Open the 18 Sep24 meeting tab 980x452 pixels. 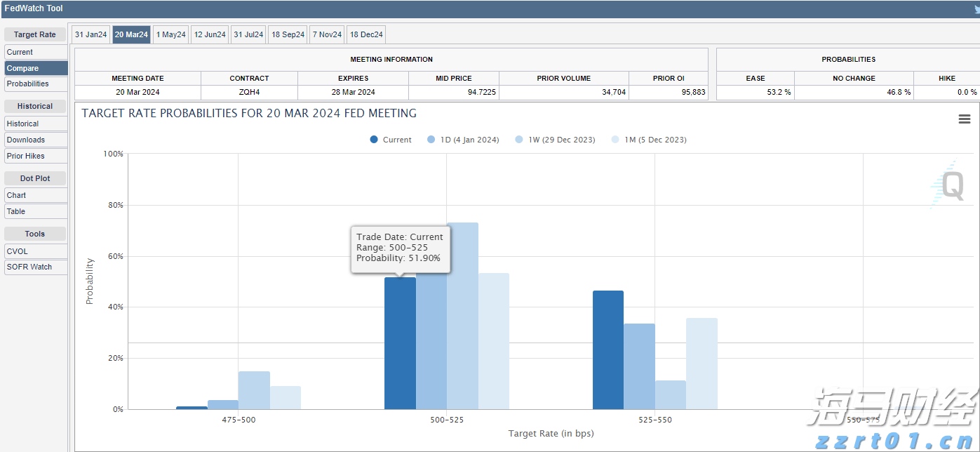pos(288,34)
